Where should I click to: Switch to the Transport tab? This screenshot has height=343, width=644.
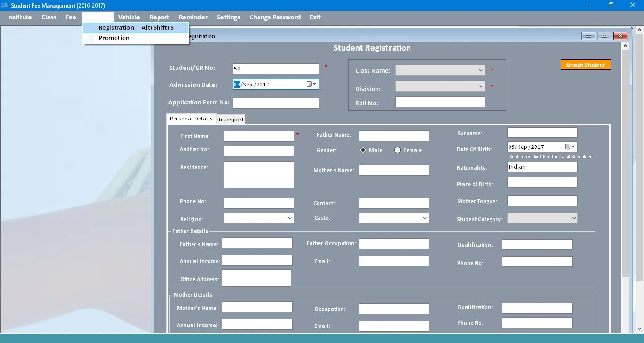tap(231, 120)
